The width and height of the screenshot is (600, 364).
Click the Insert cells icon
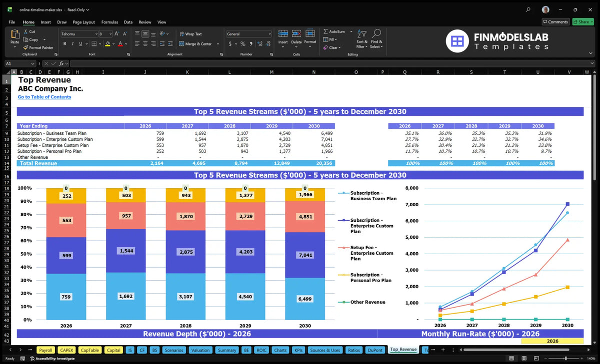click(283, 33)
